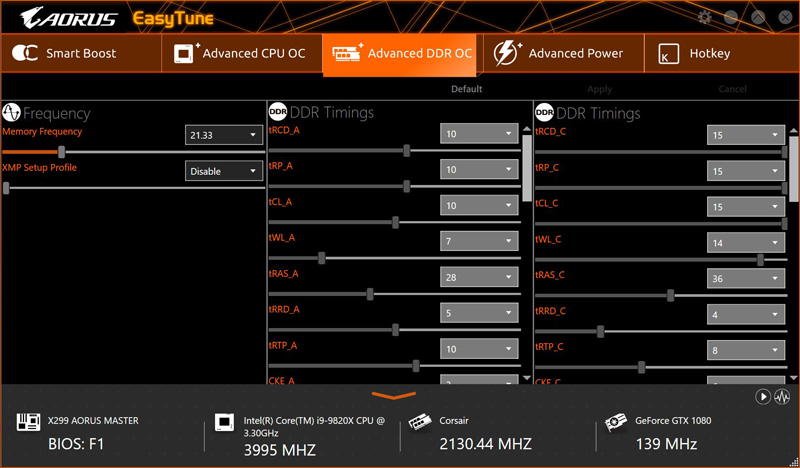Click the Advanced CPU OC chip icon
This screenshot has width=800, height=468.
186,53
